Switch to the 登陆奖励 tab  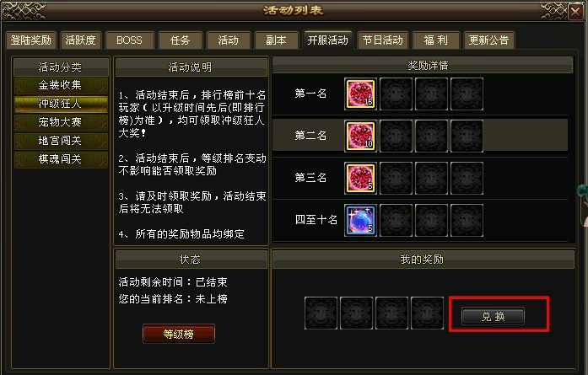pyautogui.click(x=30, y=40)
